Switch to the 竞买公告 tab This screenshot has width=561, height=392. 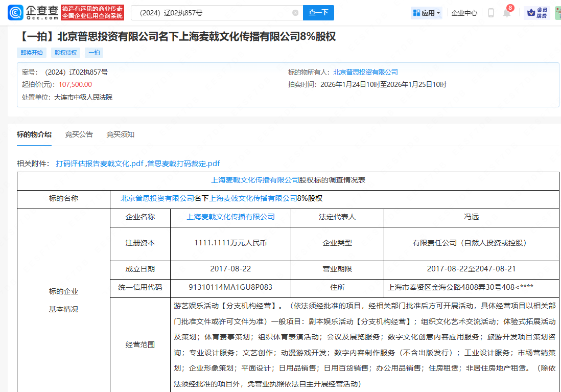pyautogui.click(x=79, y=134)
